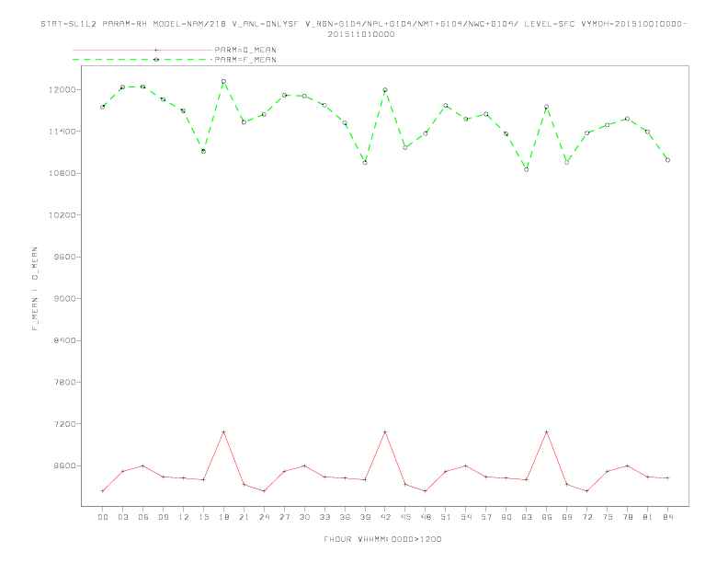This screenshot has height=563, width=728.
Task: Select the green F_MEAN peak marker at hour 42
Action: tap(385, 90)
